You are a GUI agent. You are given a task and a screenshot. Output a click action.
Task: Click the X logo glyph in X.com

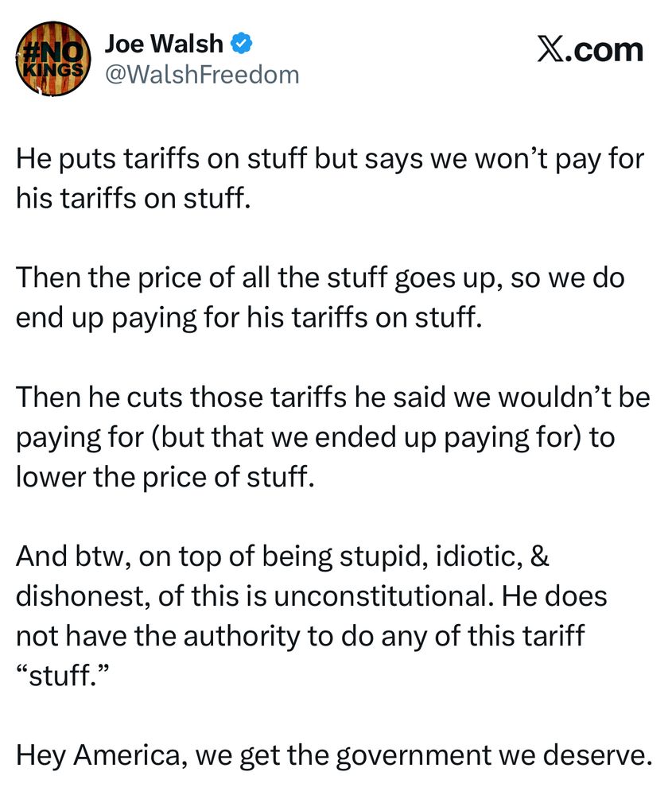click(x=550, y=51)
